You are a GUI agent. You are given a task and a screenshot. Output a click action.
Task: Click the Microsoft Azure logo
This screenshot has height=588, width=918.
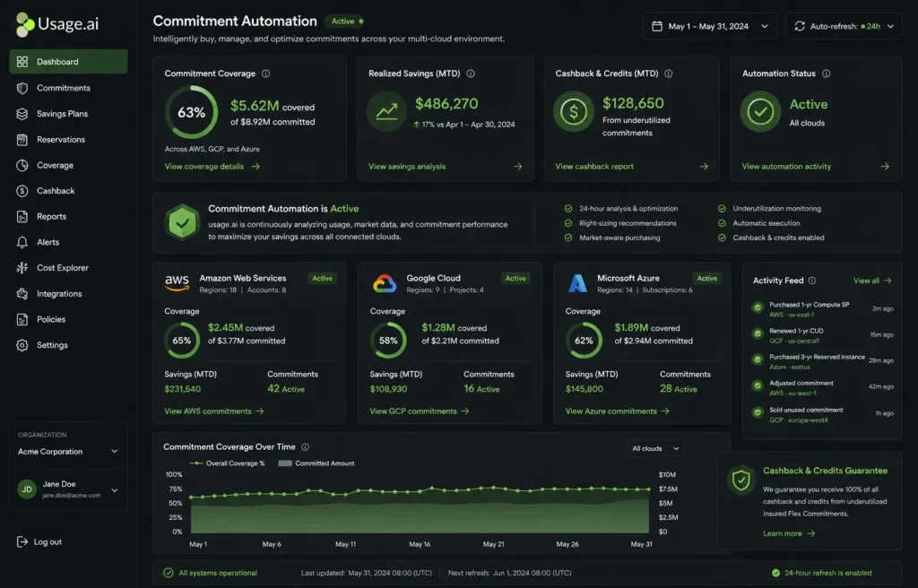[578, 283]
